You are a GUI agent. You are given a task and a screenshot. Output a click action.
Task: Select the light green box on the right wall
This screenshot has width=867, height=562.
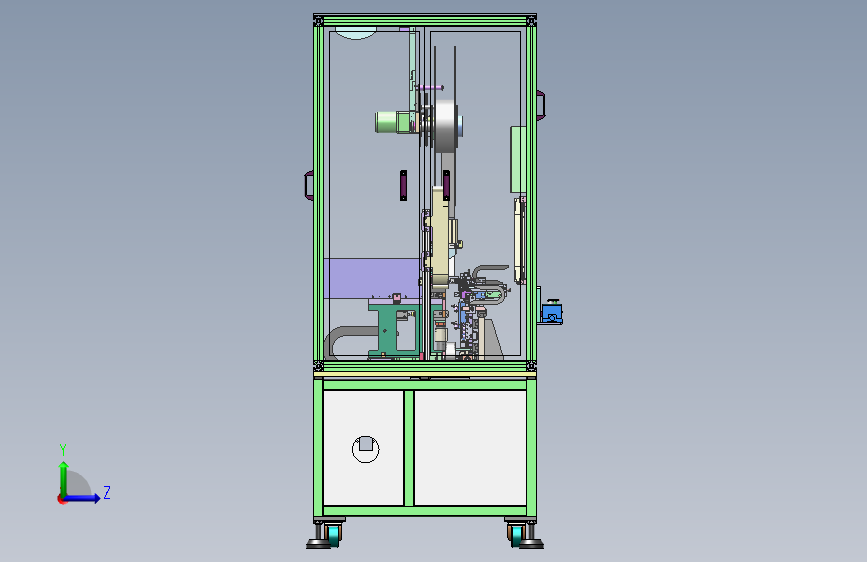pos(518,159)
